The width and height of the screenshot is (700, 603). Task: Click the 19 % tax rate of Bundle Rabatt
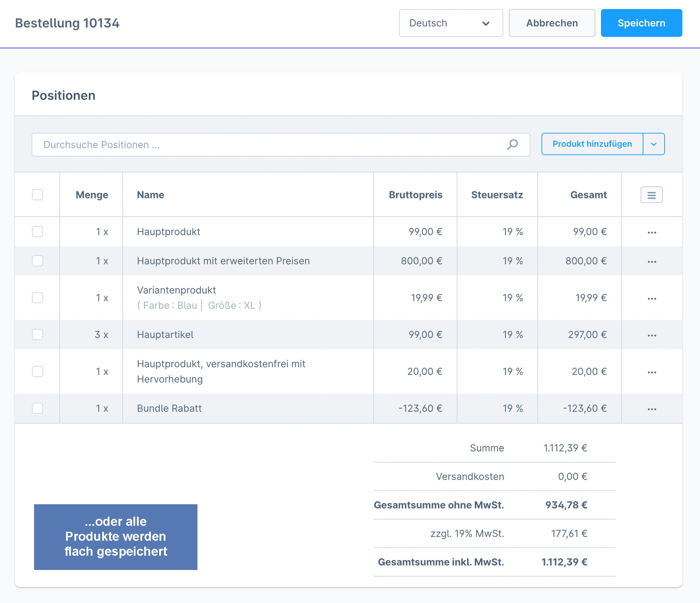coord(513,408)
